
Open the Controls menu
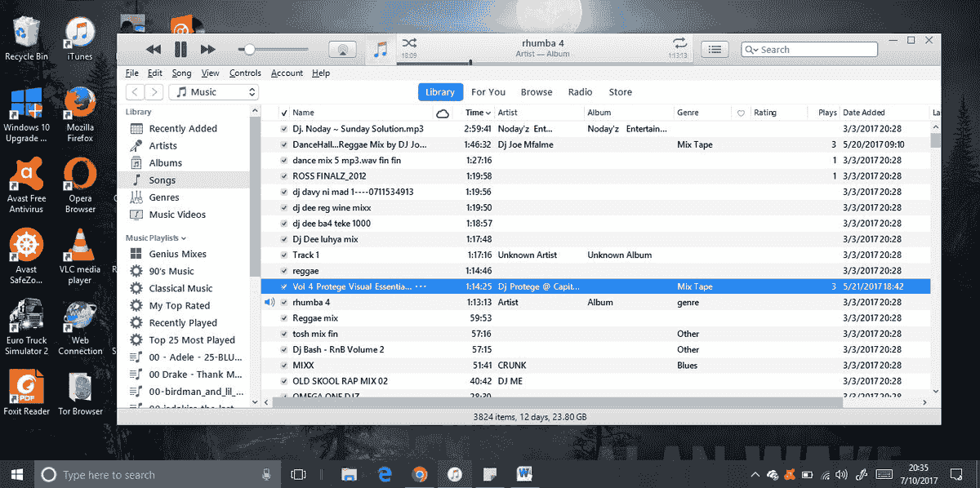pos(245,73)
